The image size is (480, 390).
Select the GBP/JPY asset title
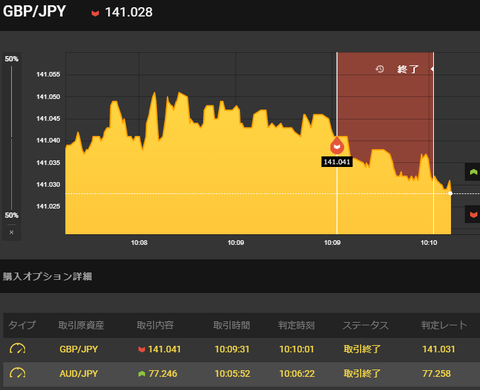point(34,11)
